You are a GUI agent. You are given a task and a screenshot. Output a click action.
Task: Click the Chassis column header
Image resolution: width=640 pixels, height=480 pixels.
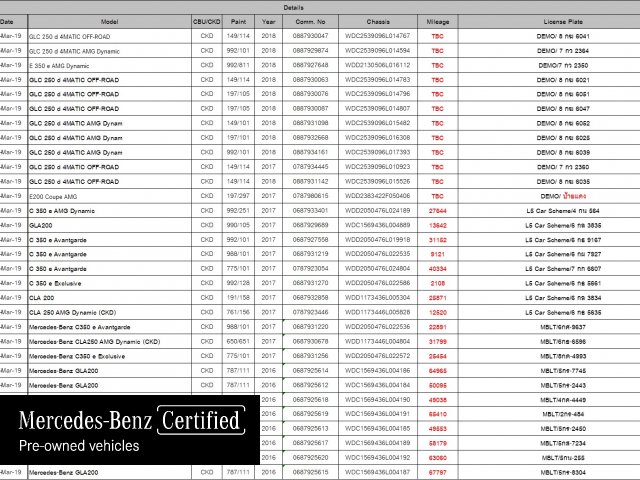tap(378, 22)
